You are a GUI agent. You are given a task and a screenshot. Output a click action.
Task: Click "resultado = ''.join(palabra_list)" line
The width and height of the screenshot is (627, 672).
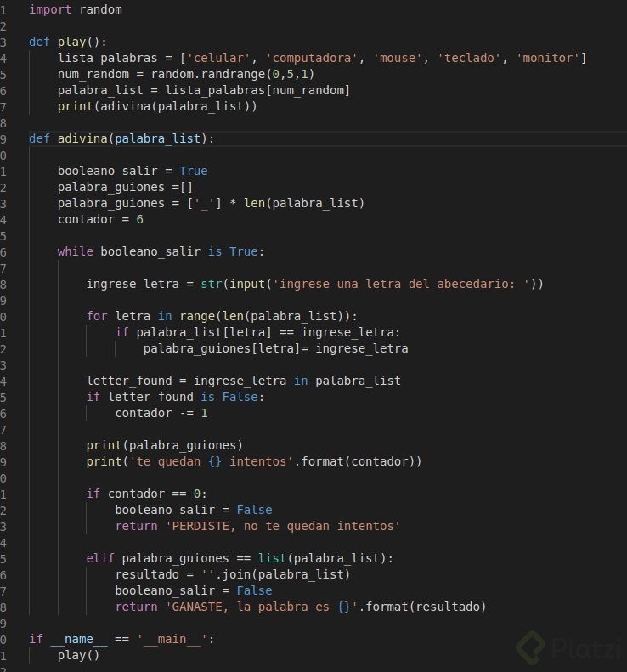coord(233,574)
